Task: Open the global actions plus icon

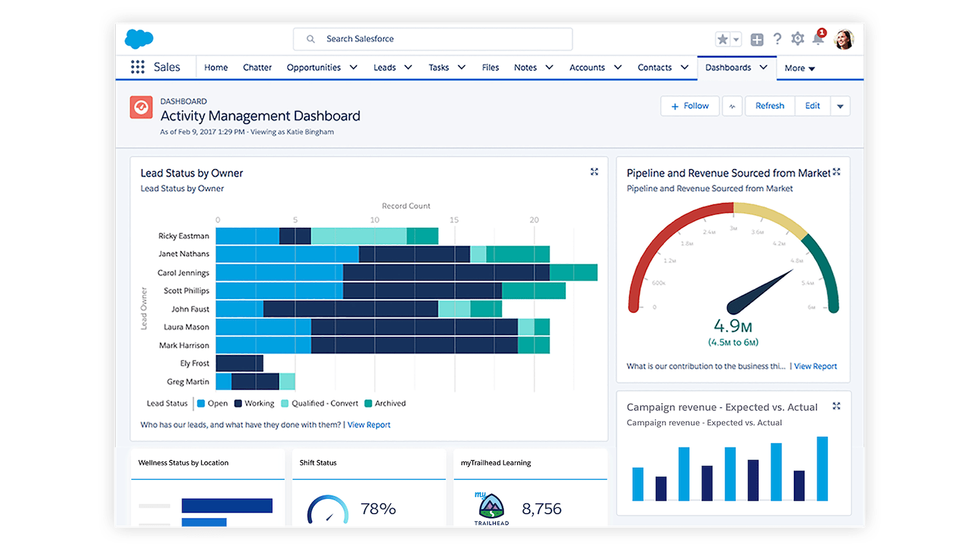Action: (757, 40)
